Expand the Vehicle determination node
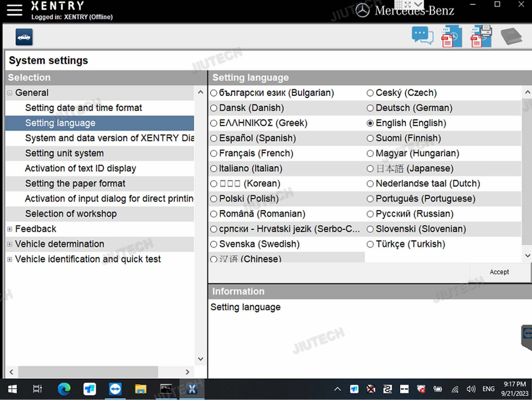 10,244
